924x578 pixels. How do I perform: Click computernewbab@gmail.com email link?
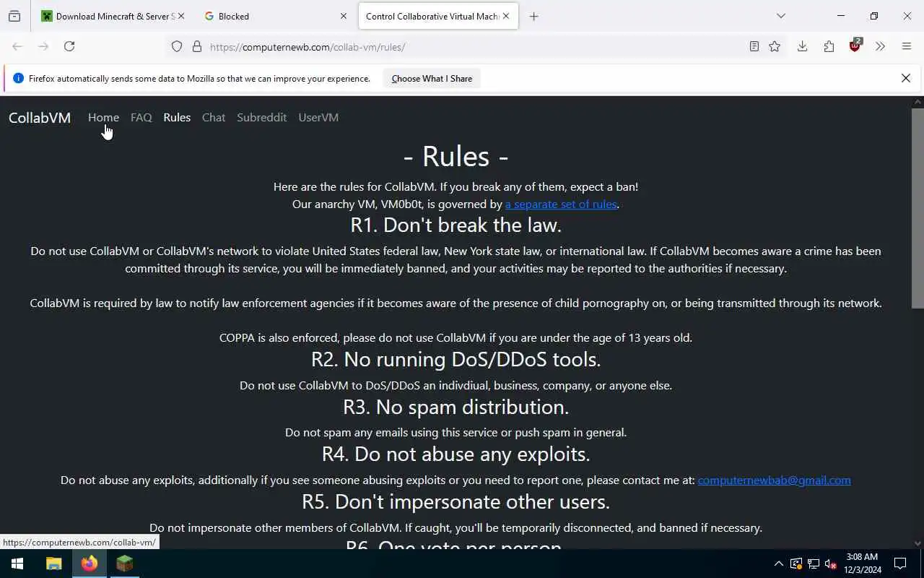[x=774, y=480]
